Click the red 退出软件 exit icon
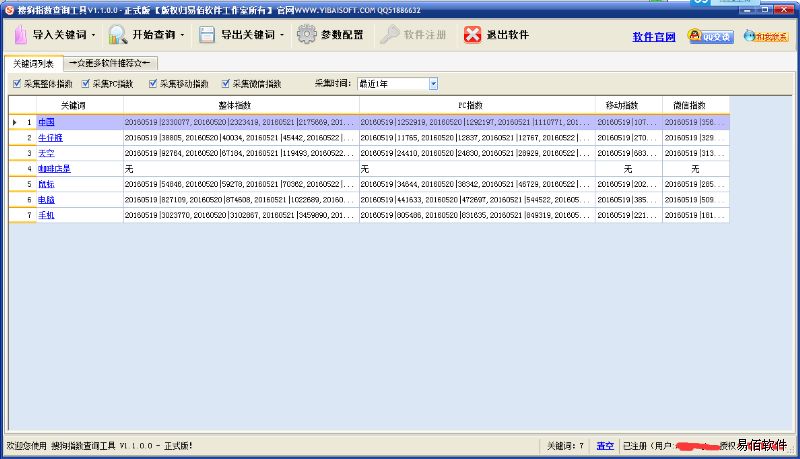The image size is (800, 459). pos(472,35)
